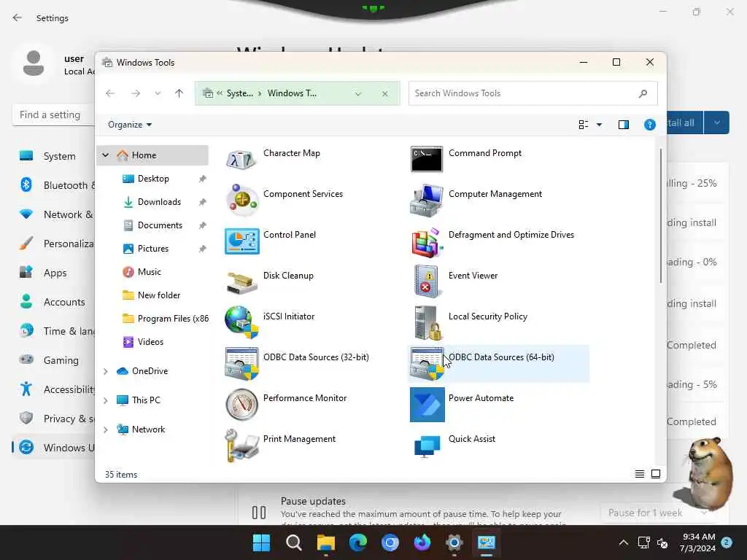Open File Explorer from taskbar
This screenshot has width=747, height=560.
point(326,542)
